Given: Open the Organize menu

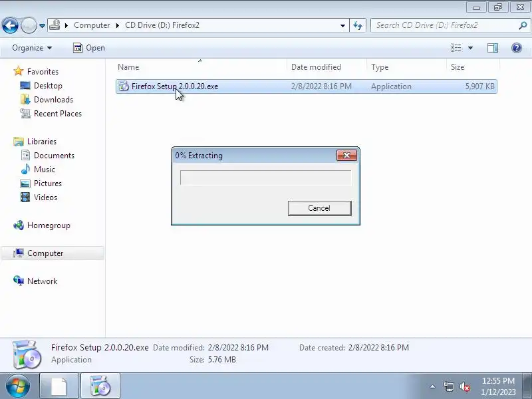Looking at the screenshot, I should 32,48.
